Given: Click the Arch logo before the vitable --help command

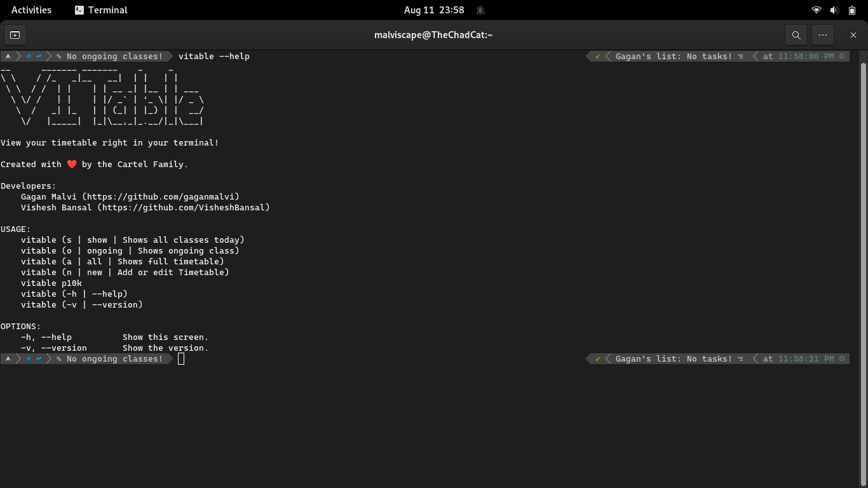Looking at the screenshot, I should point(8,57).
